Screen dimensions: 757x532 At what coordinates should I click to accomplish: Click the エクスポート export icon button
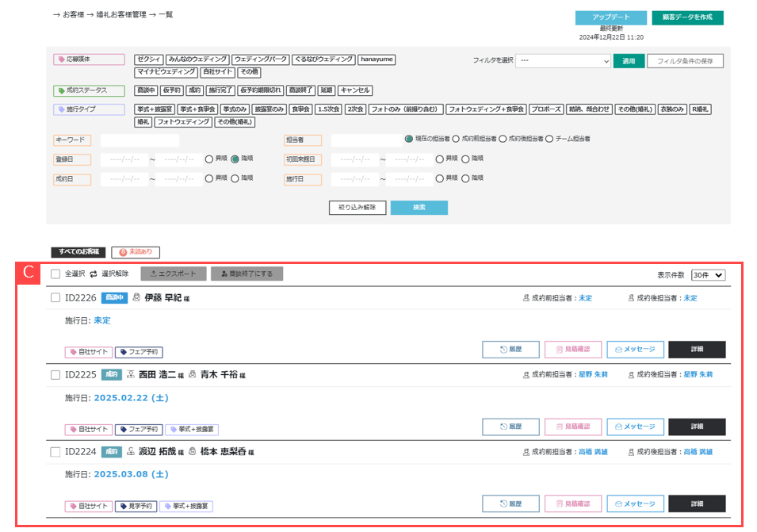pos(174,274)
